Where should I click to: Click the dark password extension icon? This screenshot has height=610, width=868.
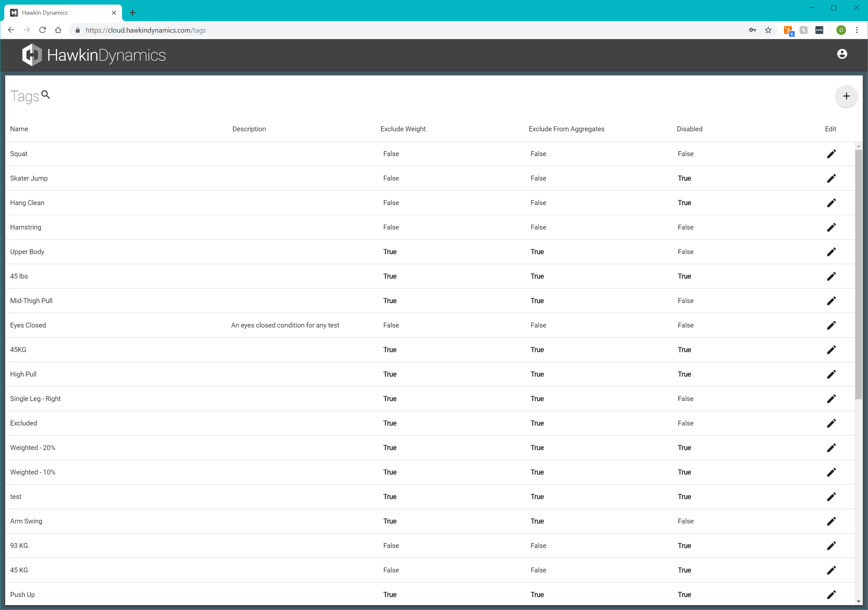pyautogui.click(x=819, y=30)
